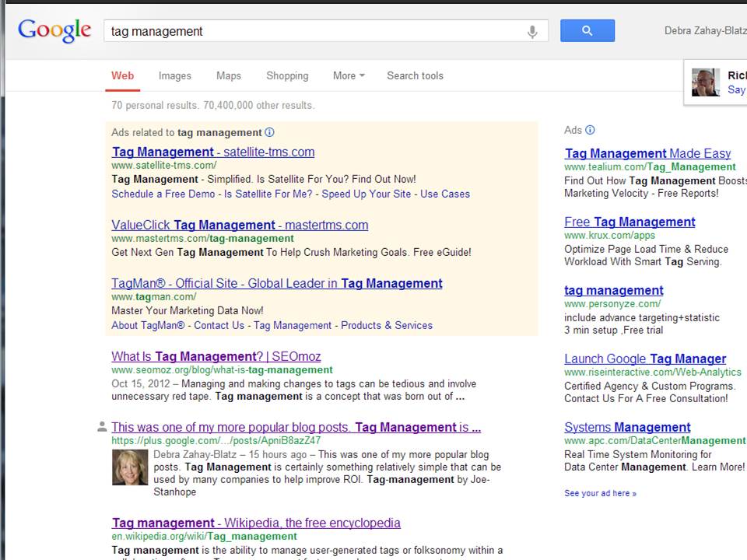Open Schedule a Free Demo sitelink
Viewport: 747px width, 560px height.
163,194
